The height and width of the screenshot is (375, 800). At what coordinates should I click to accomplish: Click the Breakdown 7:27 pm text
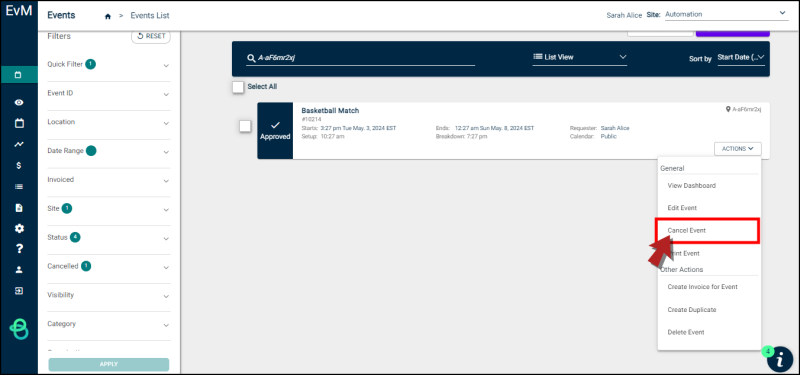click(461, 137)
